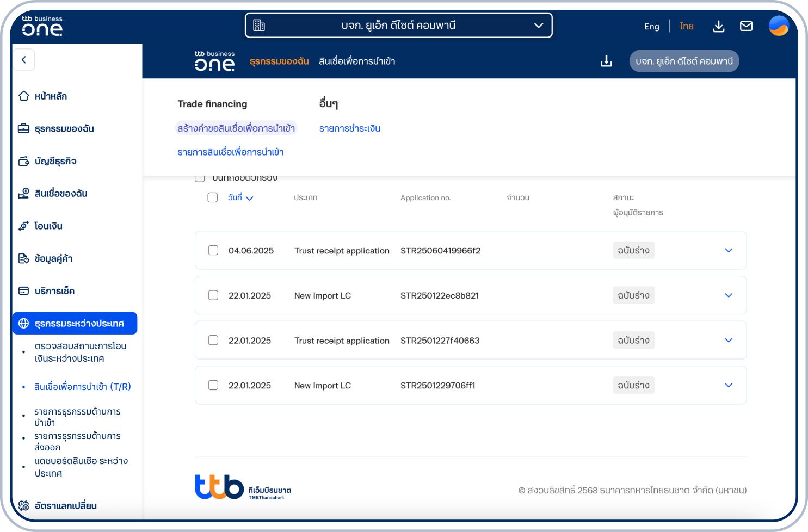Click the transfer icon beside โอนเงิน
Image resolution: width=808 pixels, height=532 pixels.
(24, 226)
